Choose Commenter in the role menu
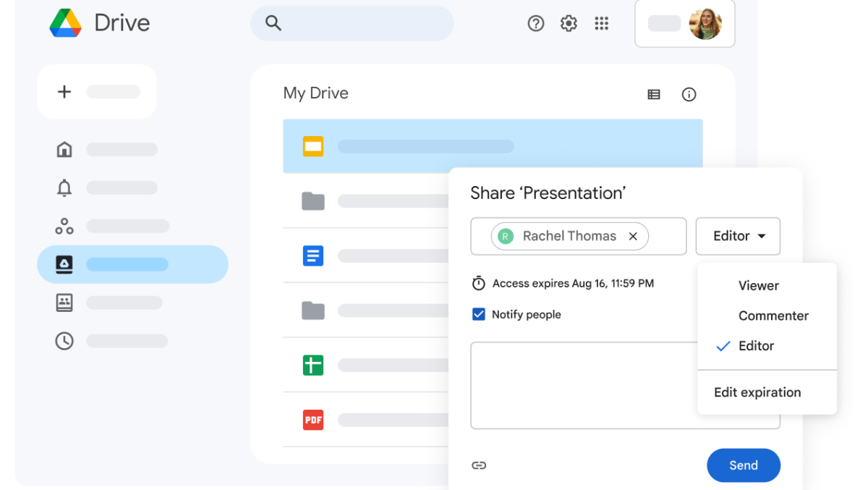Screen dimensions: 868x490 pyautogui.click(x=773, y=316)
